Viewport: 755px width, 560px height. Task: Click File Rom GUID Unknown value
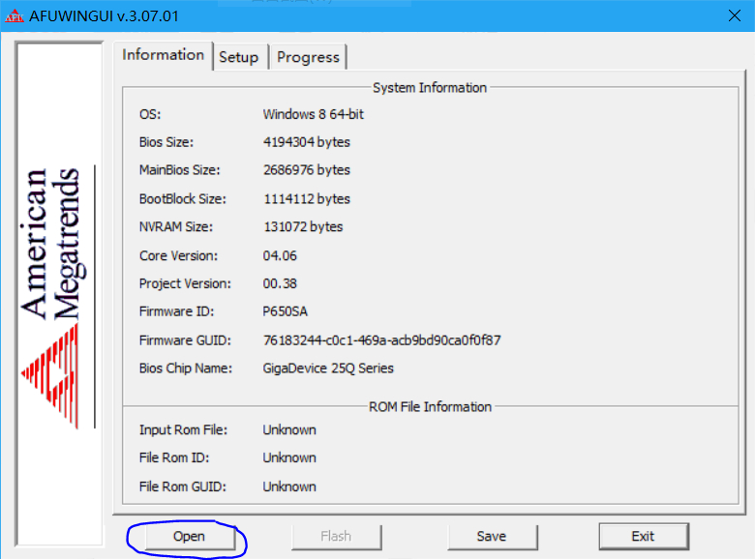[x=289, y=486]
